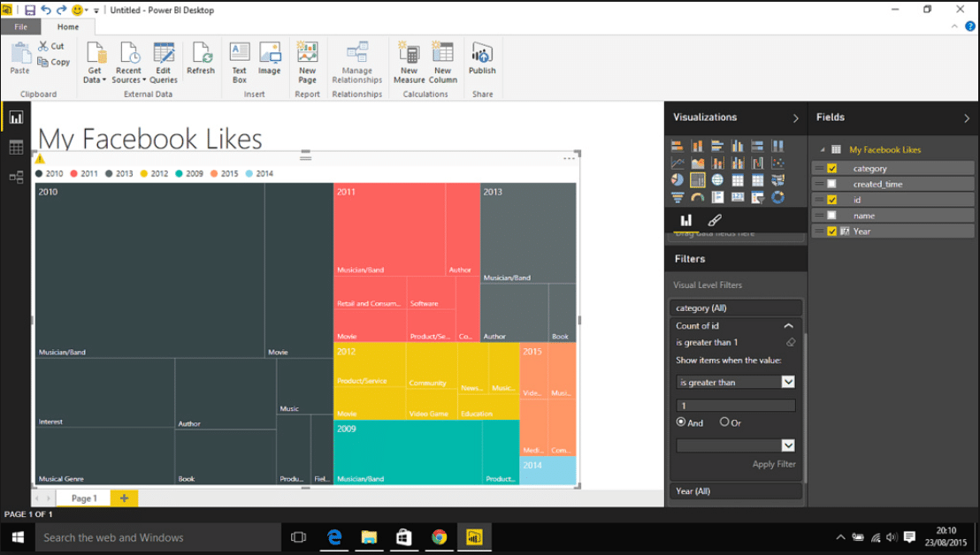This screenshot has width=980, height=555.
Task: Collapse the Count of id filter card
Action: [789, 326]
